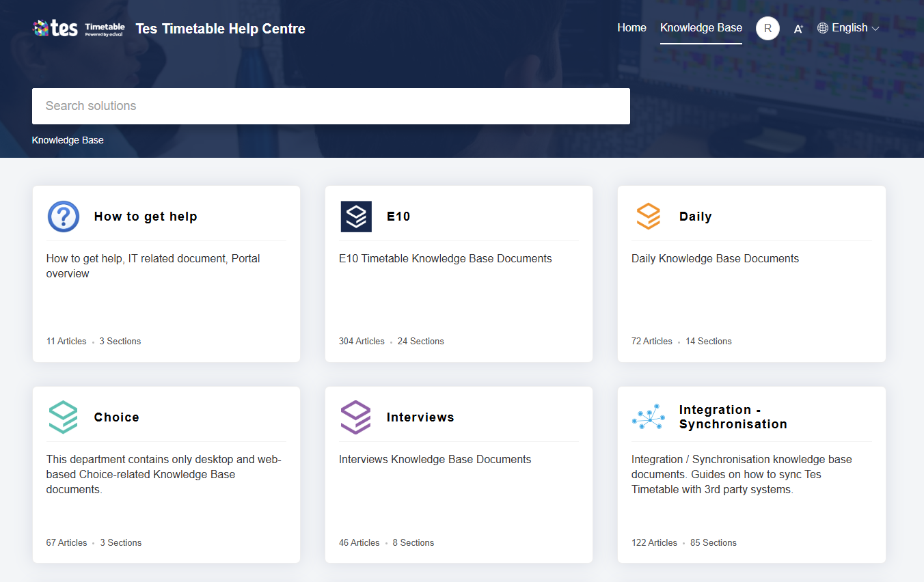Click the Choice department description text
This screenshot has width=924, height=582.
click(164, 474)
